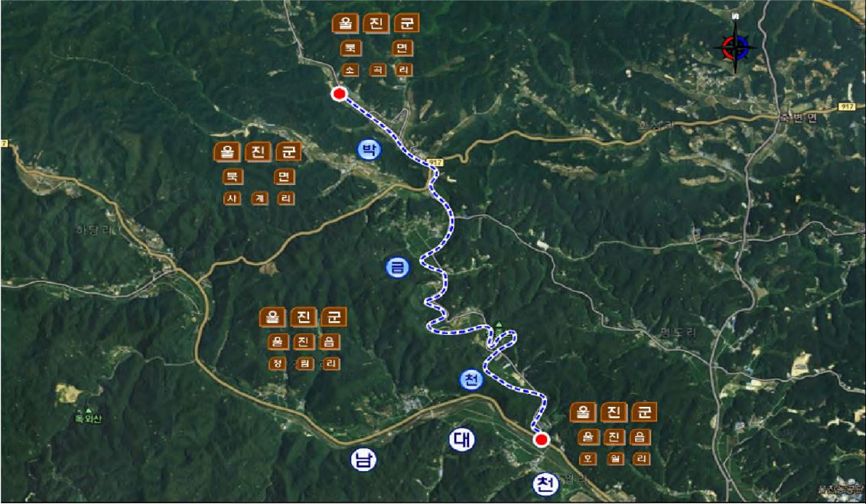Click the 월 tile in the 호월리 label
Image resolution: width=866 pixels, height=504 pixels.
pyautogui.click(x=614, y=459)
